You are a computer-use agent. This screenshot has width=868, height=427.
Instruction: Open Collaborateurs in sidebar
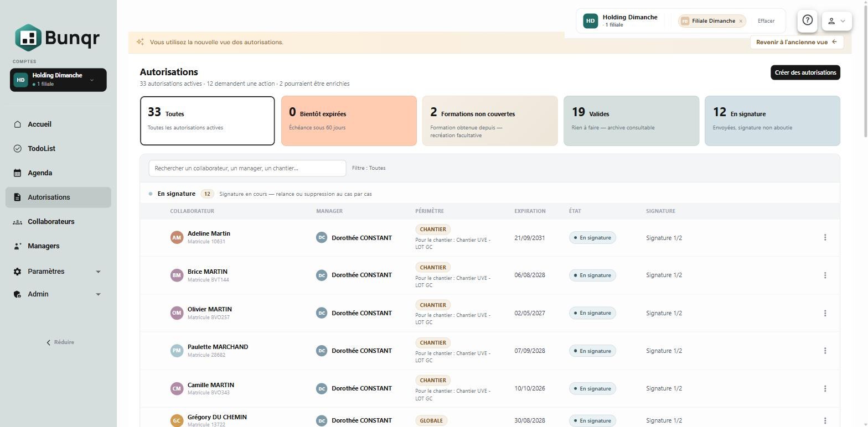(x=58, y=222)
